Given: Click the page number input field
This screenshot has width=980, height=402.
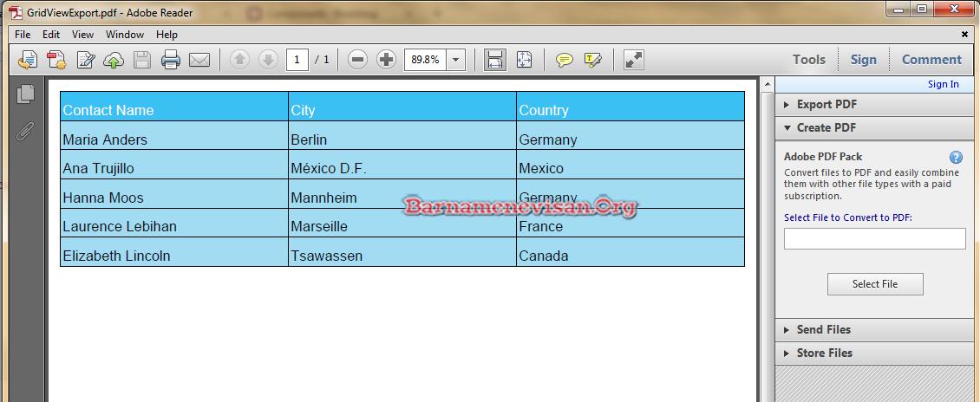Looking at the screenshot, I should [297, 60].
